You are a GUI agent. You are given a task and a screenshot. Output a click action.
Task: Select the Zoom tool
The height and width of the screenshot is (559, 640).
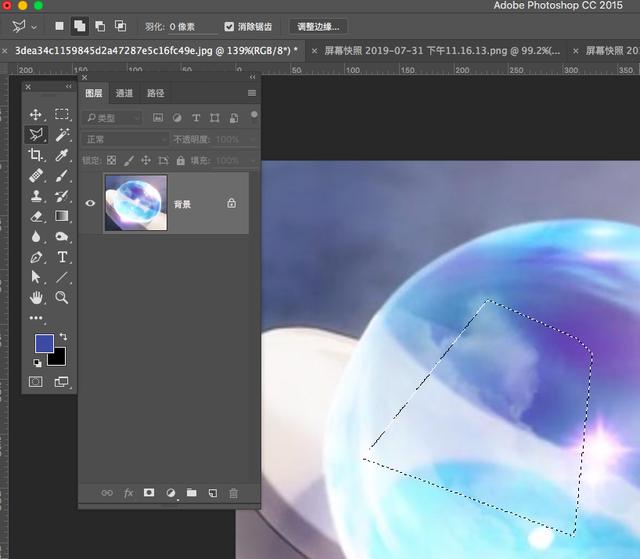pos(62,297)
